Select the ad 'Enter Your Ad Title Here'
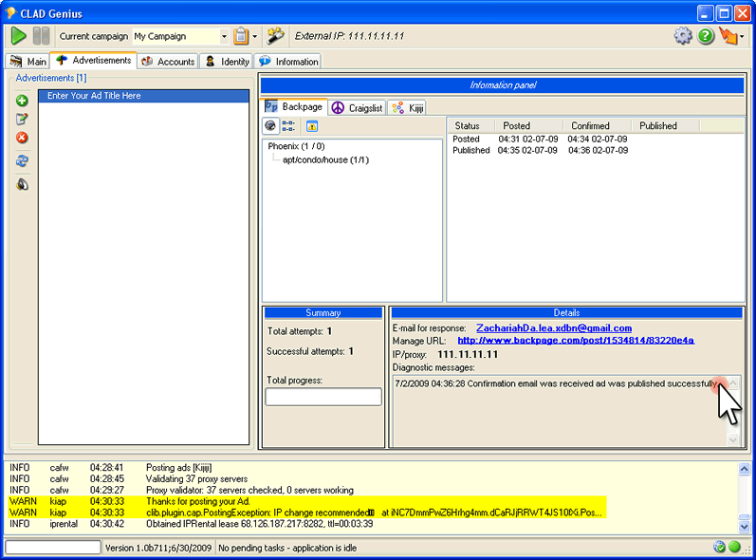Screen dimensions: 756x560 click(143, 96)
